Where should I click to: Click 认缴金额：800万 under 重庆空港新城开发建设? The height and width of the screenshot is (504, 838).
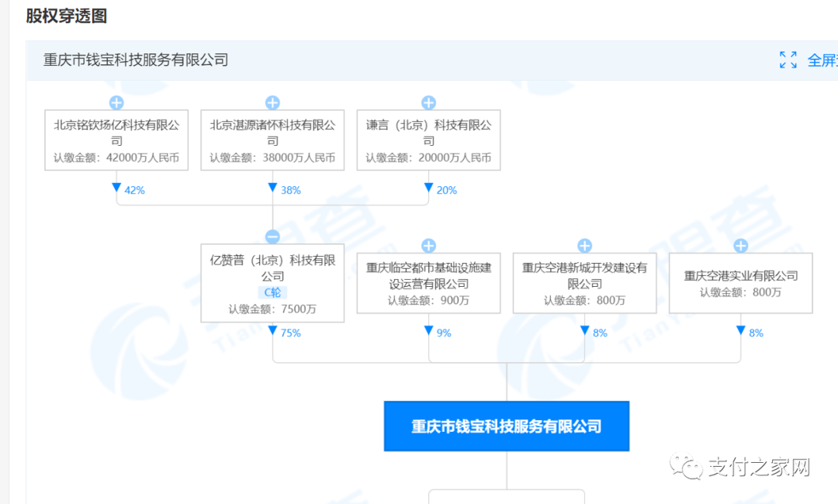click(x=585, y=301)
